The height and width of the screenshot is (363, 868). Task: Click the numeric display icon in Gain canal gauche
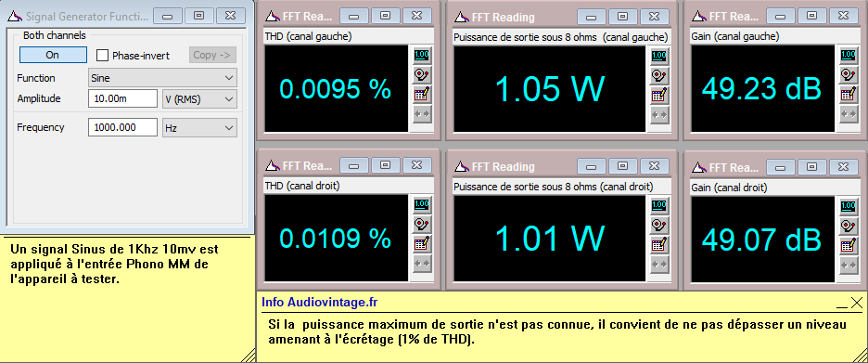coord(849,56)
